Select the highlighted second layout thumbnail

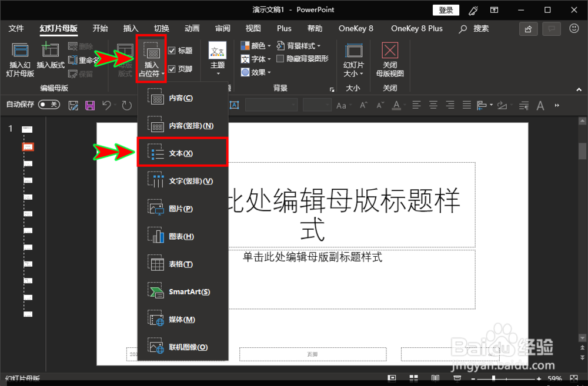pos(28,147)
